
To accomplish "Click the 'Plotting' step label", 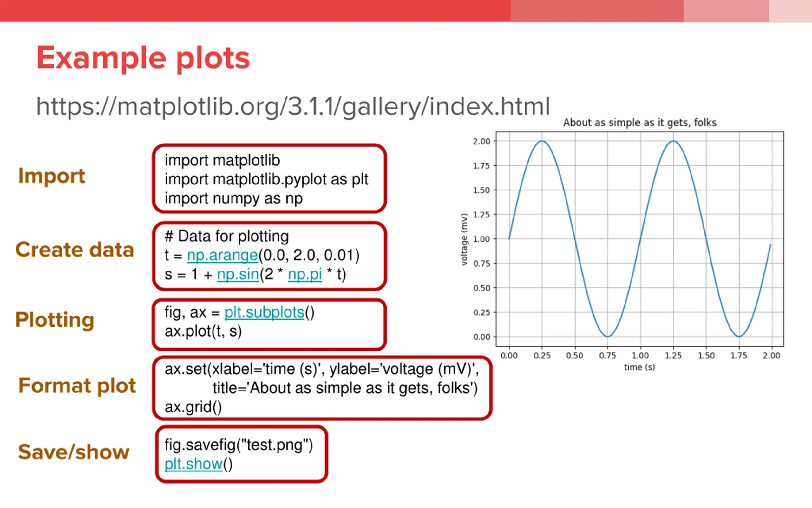I will pyautogui.click(x=55, y=320).
